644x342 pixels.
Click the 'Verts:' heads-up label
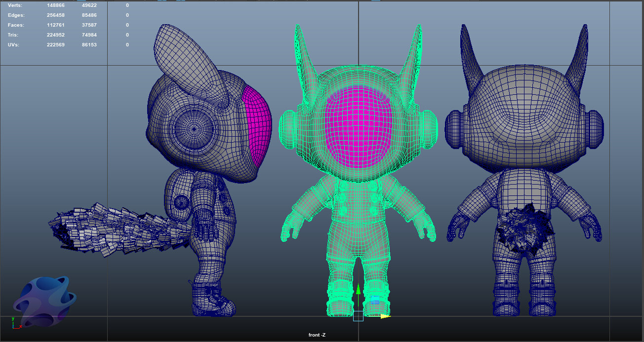pyautogui.click(x=15, y=5)
